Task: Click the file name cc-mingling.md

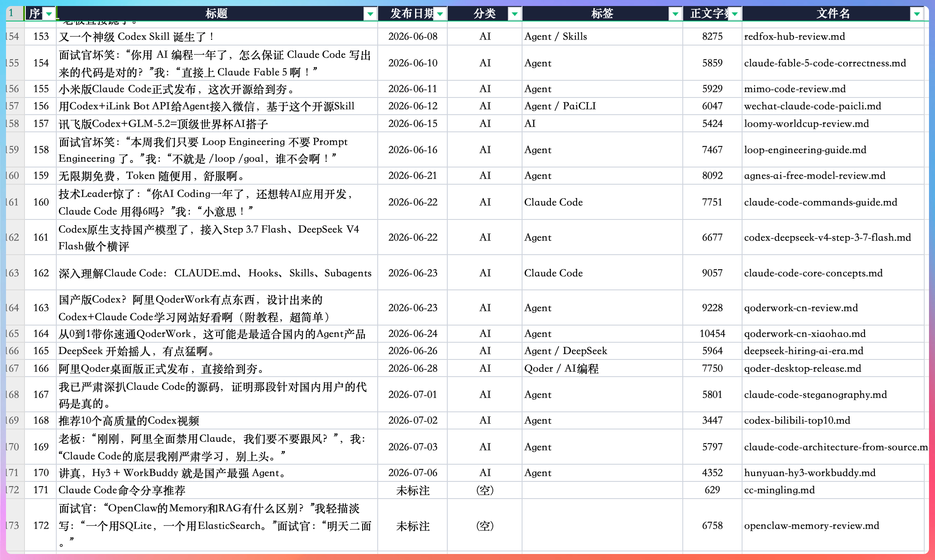Action: (x=779, y=490)
